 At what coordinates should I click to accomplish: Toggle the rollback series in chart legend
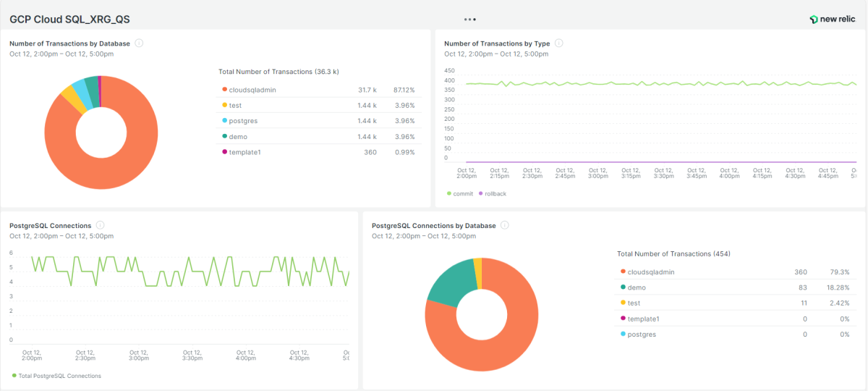coord(493,194)
